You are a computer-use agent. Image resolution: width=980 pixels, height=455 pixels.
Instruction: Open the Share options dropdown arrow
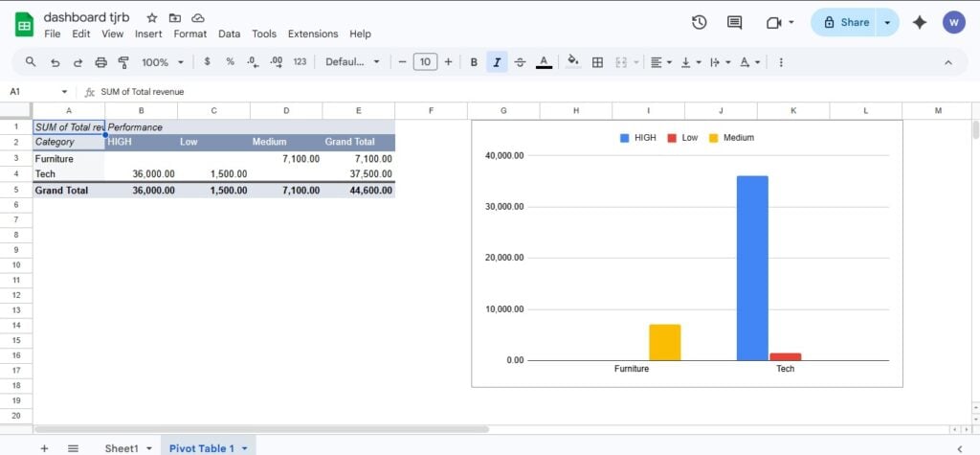[x=887, y=23]
